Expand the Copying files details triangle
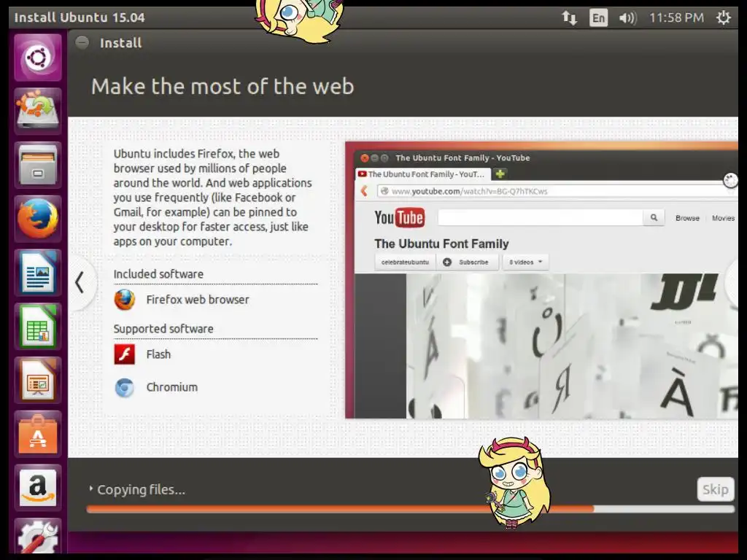 [x=90, y=488]
